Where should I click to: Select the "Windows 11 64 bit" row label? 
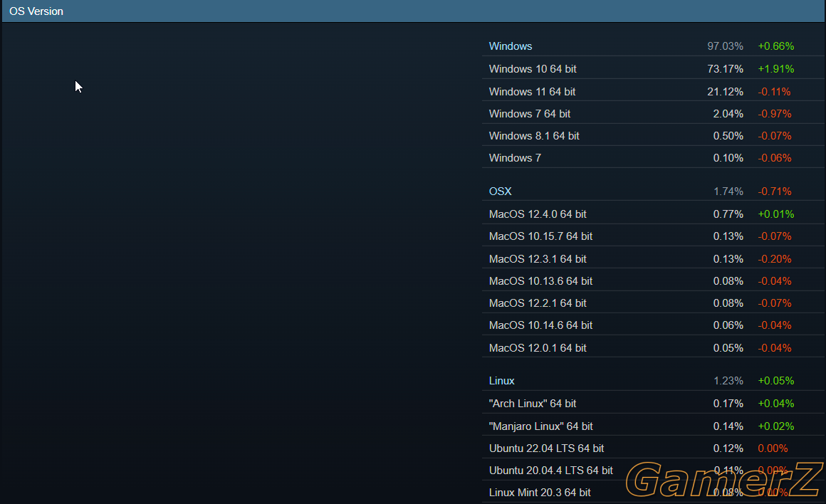tap(532, 92)
